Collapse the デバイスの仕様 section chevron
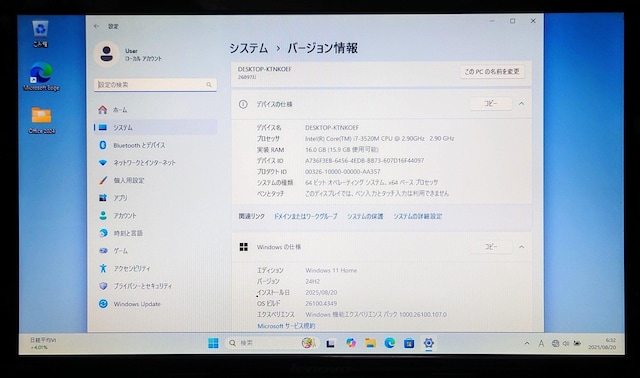The width and height of the screenshot is (640, 378). [521, 104]
